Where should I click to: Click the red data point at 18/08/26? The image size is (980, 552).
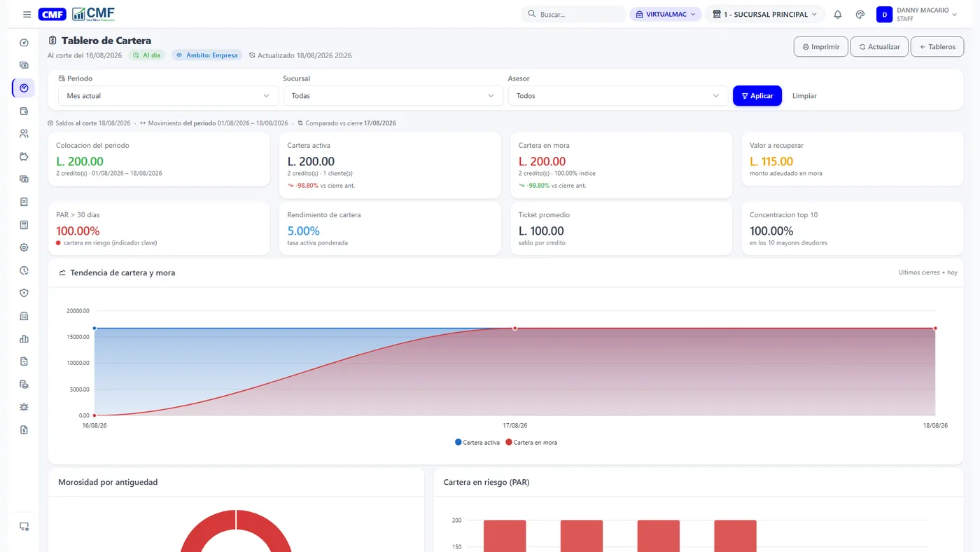click(935, 328)
